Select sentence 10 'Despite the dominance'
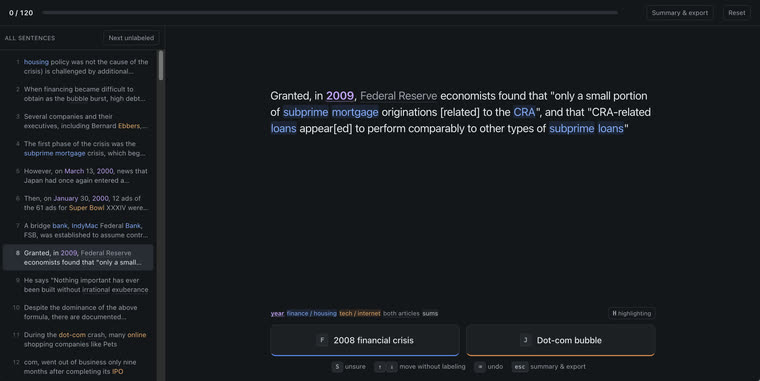 [x=78, y=312]
